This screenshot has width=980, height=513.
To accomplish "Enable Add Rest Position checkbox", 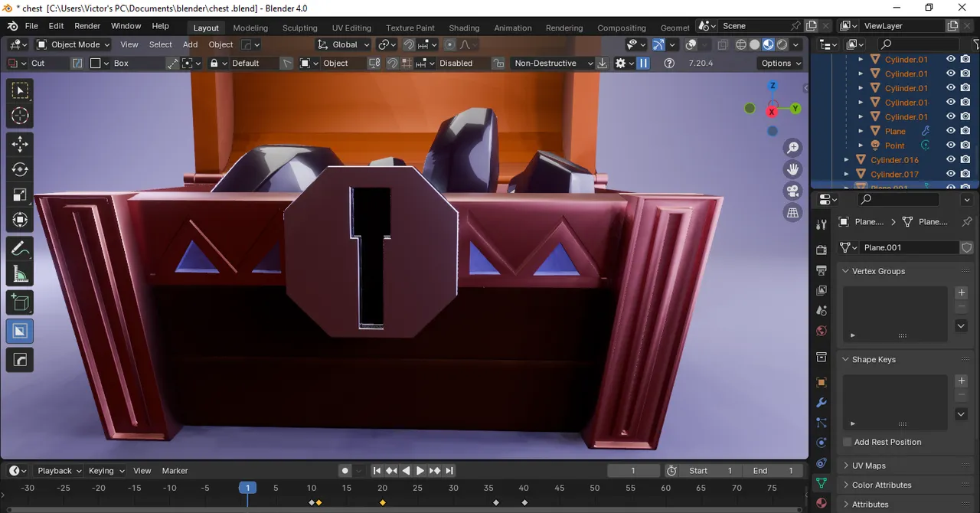I will (x=847, y=442).
